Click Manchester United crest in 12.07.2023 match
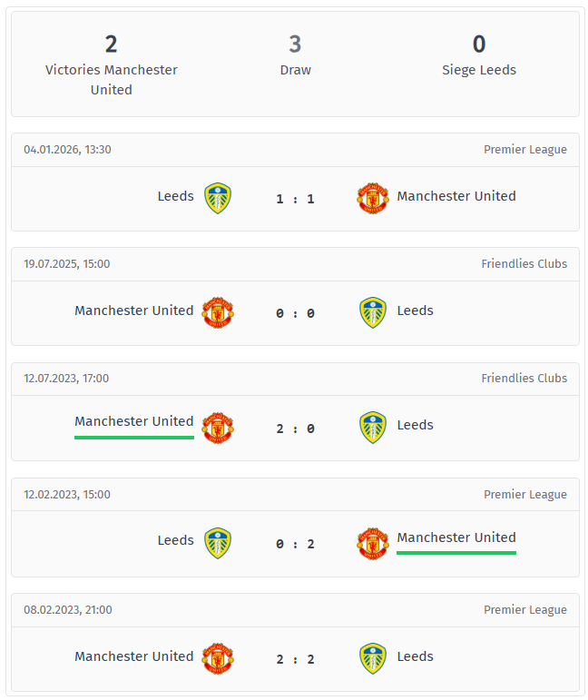This screenshot has width=588, height=700. pos(218,427)
